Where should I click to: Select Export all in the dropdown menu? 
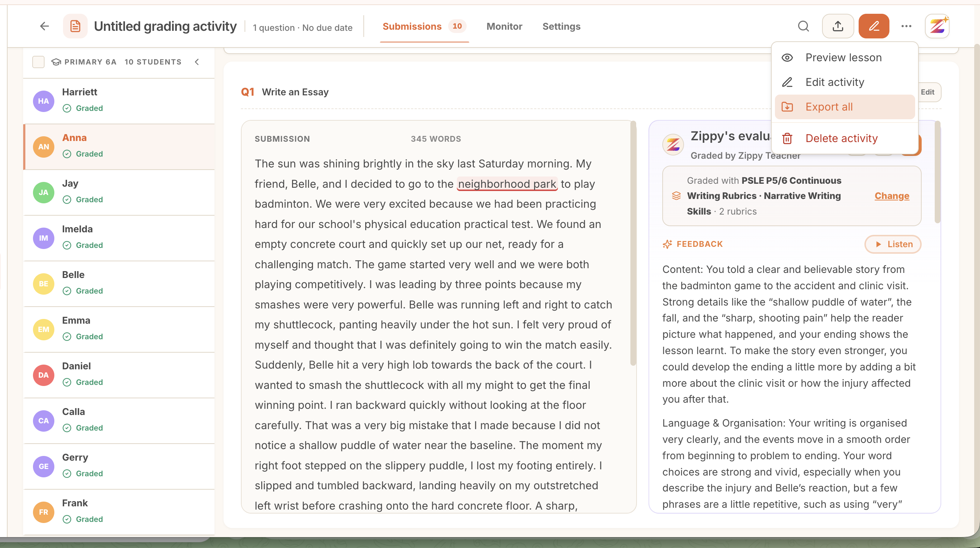point(845,107)
